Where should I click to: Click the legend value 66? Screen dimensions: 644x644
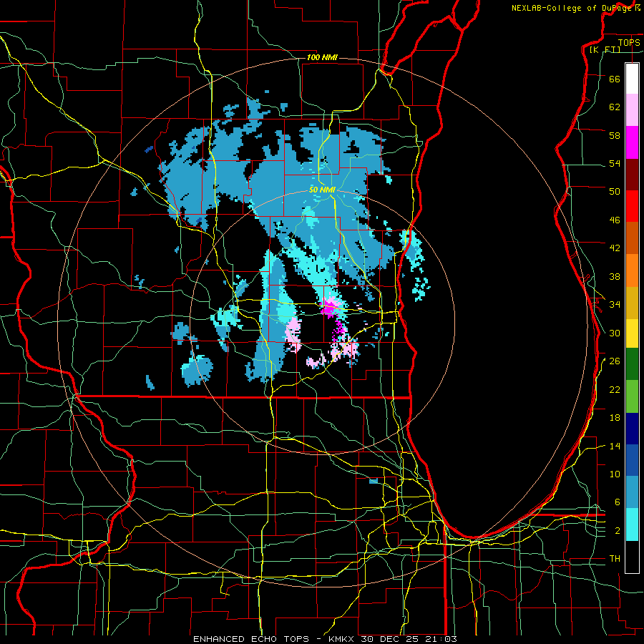click(615, 79)
